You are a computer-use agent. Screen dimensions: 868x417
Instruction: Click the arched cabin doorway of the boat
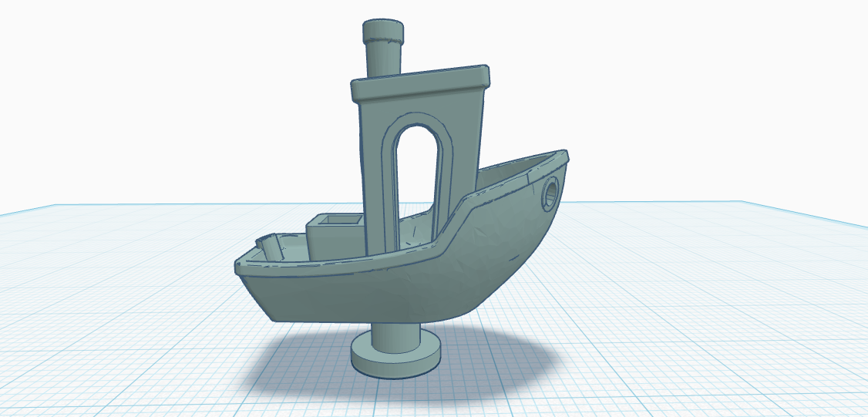click(x=416, y=186)
